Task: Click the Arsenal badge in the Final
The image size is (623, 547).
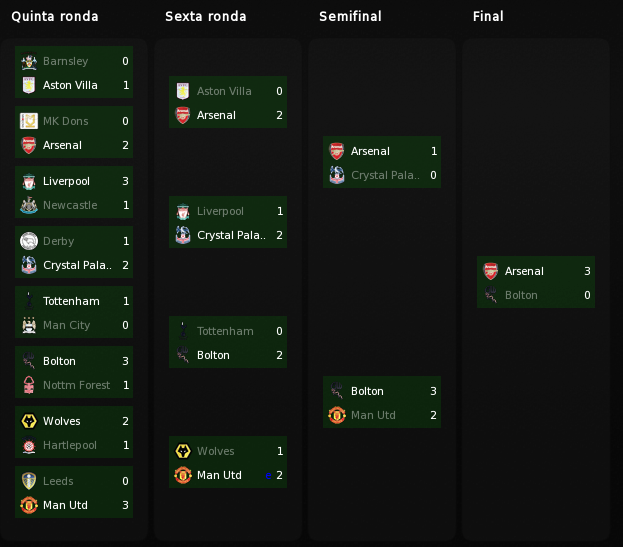Action: (x=491, y=271)
